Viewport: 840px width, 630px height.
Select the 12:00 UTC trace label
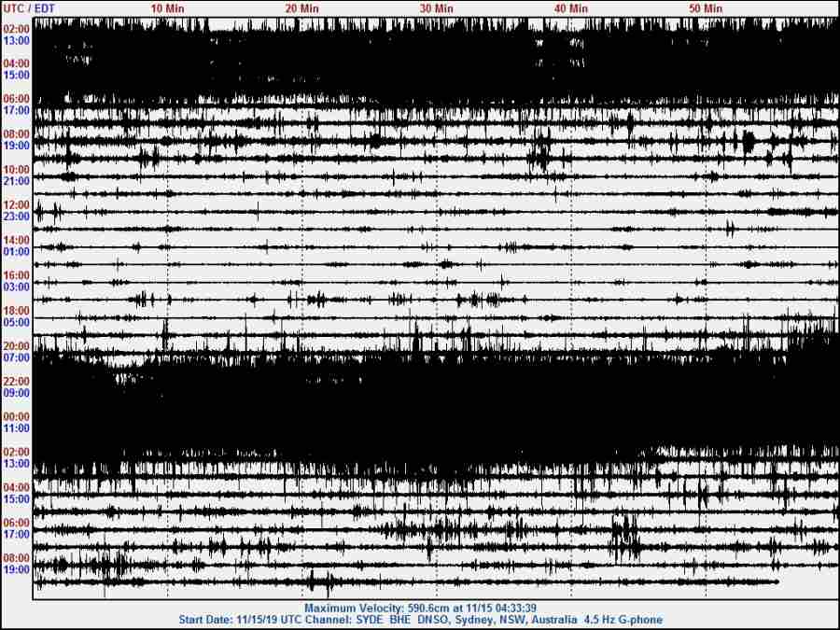(x=16, y=205)
